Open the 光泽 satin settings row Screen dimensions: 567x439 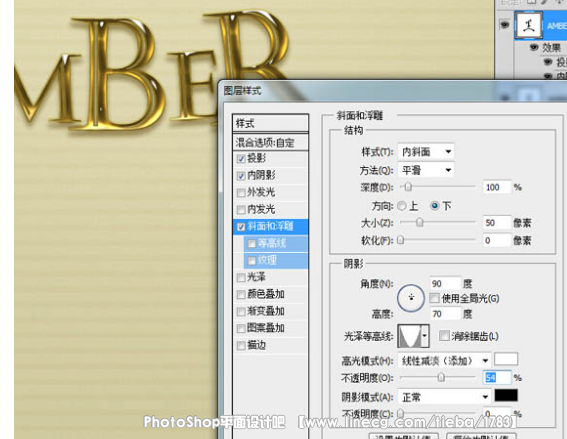270,278
